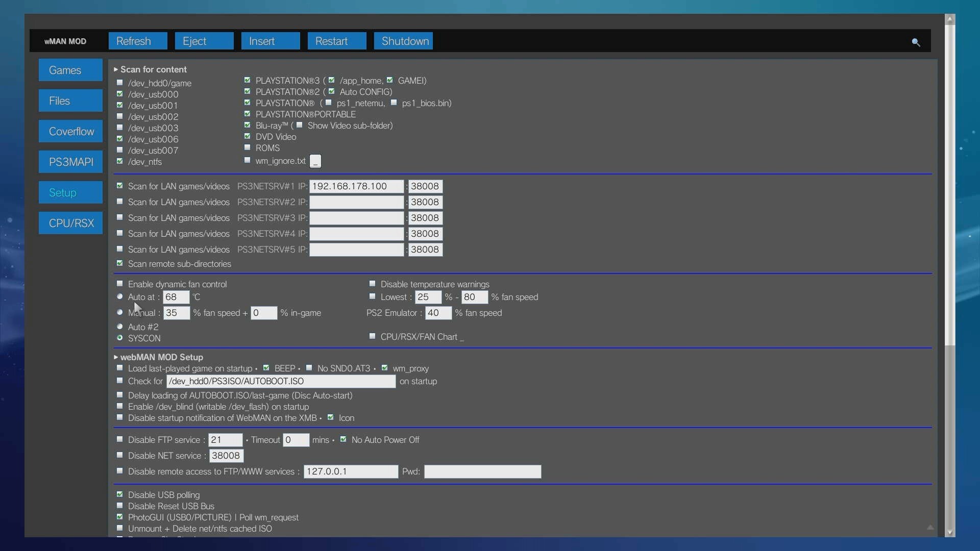Toggle the ROMS content checkbox
The height and width of the screenshot is (551, 980).
(x=248, y=147)
